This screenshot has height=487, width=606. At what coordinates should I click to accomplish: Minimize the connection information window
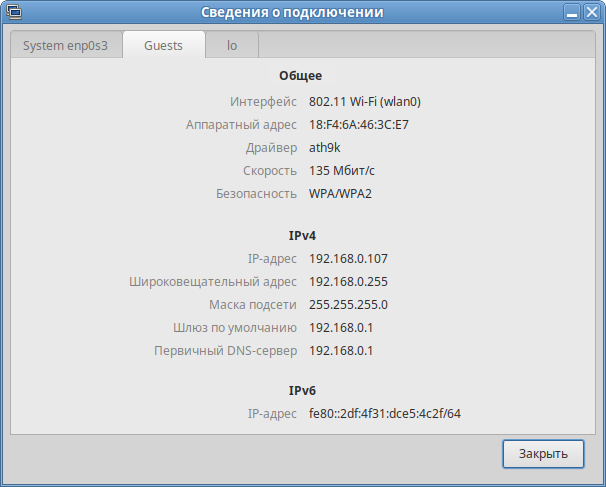569,14
